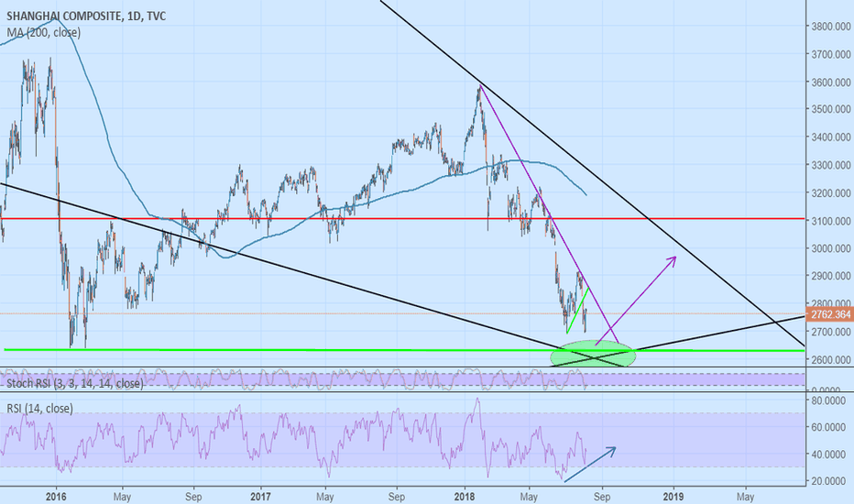The width and height of the screenshot is (854, 504).
Task: Click the 3500.000 price axis label
Action: coord(830,110)
